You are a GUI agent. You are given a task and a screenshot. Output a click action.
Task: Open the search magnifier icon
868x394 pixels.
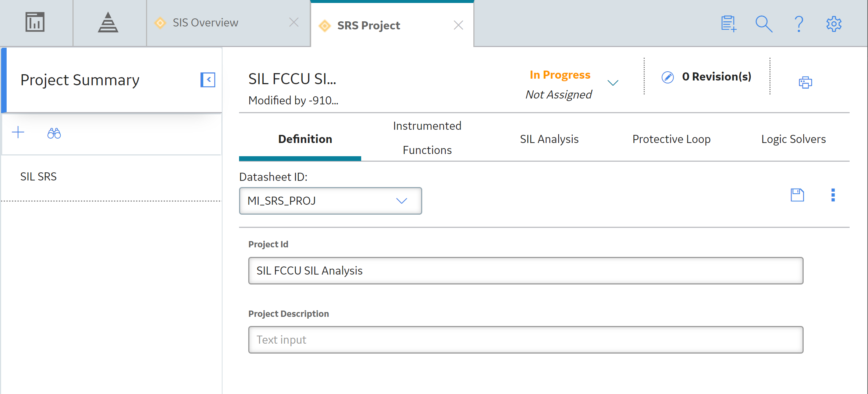[x=764, y=24]
